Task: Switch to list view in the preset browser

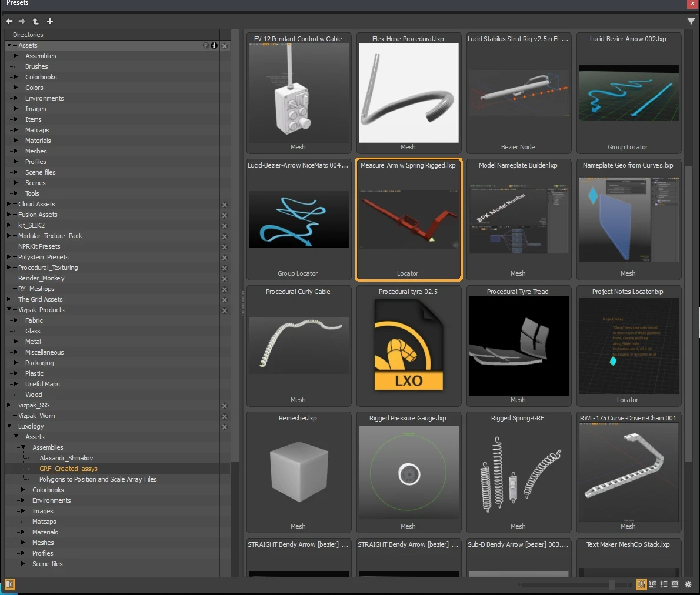Action: point(663,584)
